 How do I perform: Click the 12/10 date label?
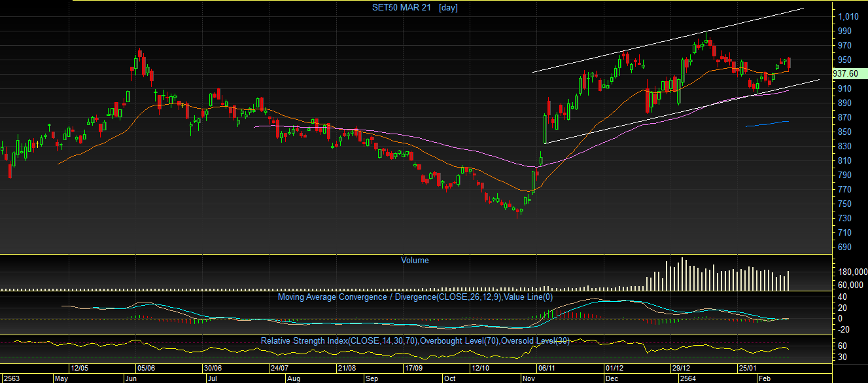[x=481, y=368]
